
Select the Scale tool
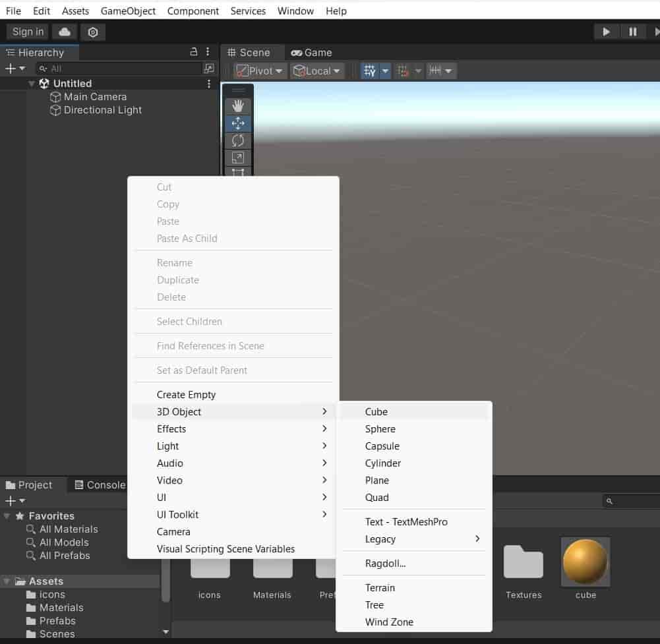237,158
